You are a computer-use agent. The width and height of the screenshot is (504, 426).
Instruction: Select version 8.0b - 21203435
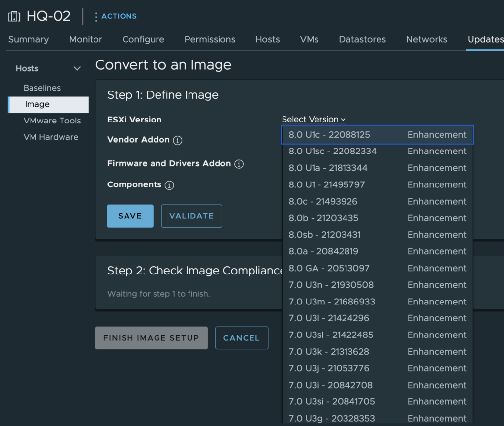[378, 218]
